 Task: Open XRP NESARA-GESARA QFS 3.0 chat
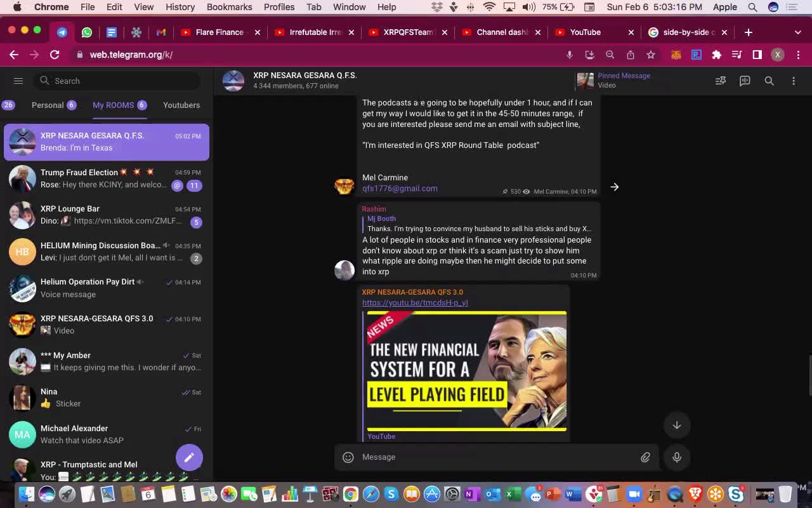[x=107, y=324]
